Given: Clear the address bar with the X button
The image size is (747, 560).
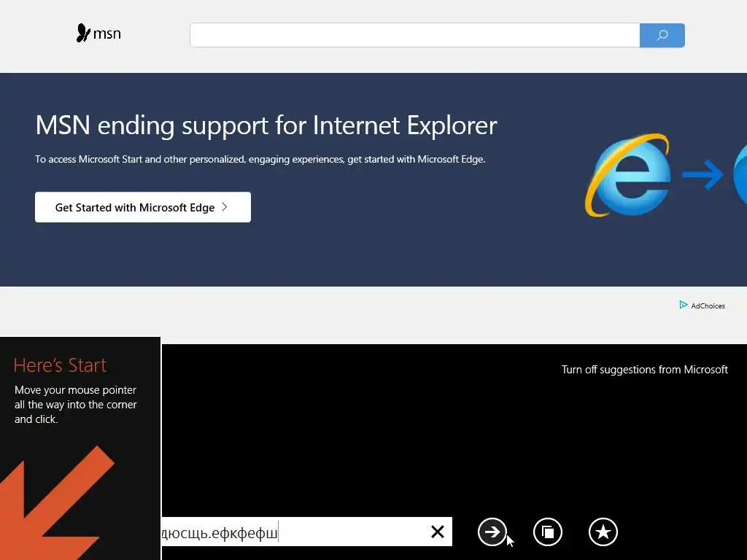Looking at the screenshot, I should click(438, 532).
